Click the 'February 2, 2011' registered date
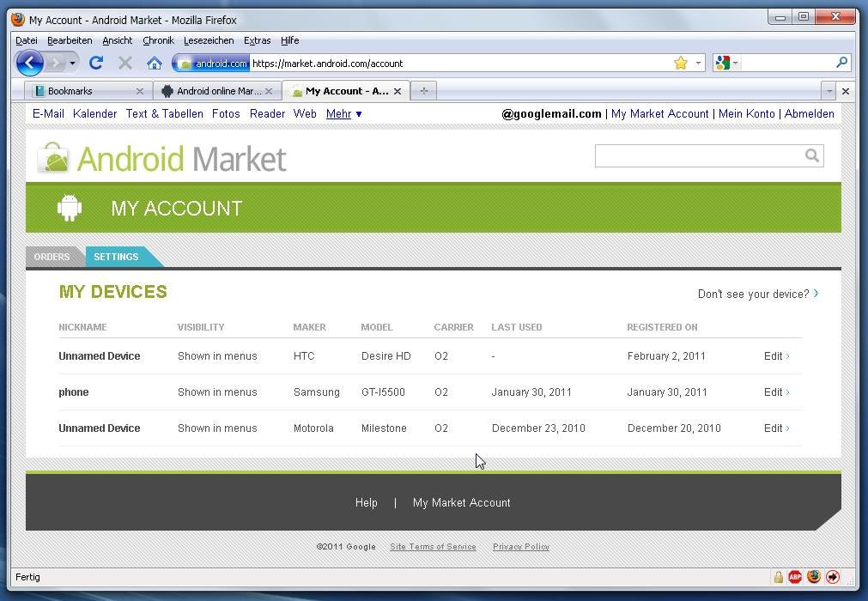The image size is (868, 601). pos(666,355)
